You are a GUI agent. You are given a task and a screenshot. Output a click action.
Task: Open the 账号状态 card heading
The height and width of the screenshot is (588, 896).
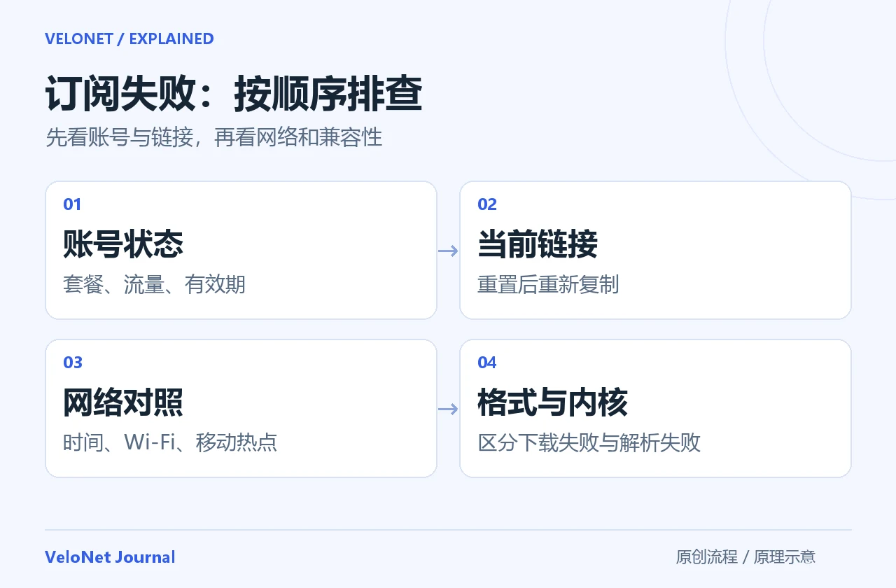click(123, 244)
